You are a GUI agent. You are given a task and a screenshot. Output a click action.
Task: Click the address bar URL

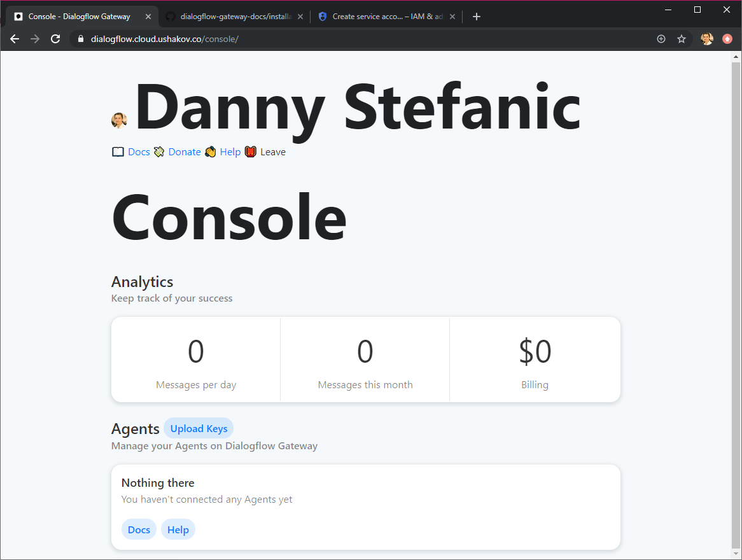pos(165,39)
